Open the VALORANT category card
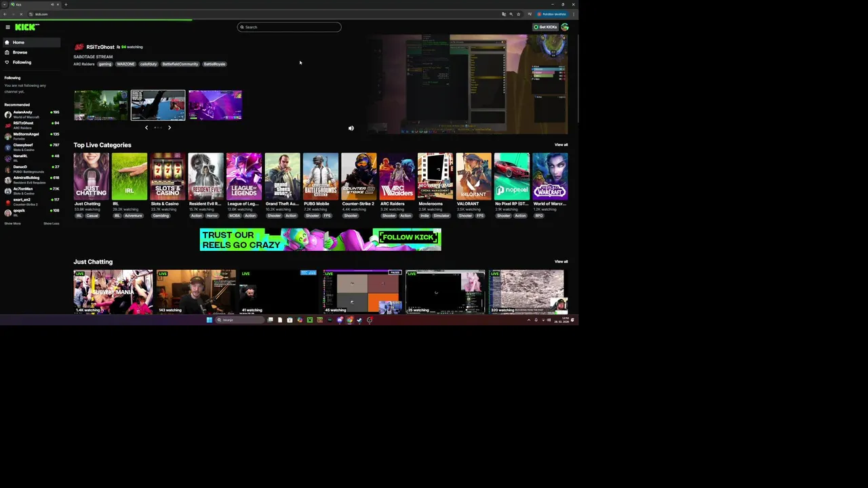 [x=473, y=176]
